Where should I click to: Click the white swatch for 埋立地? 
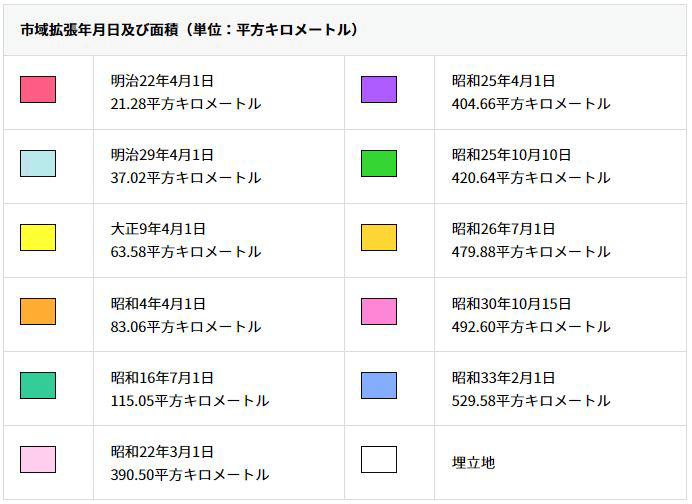point(379,460)
